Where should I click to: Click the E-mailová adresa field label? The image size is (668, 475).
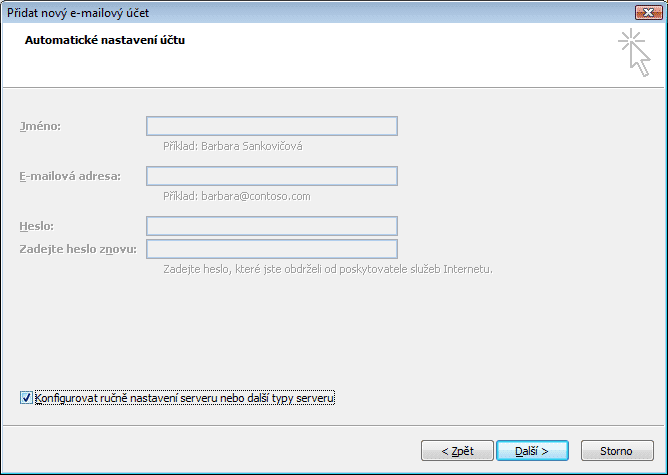(x=70, y=176)
